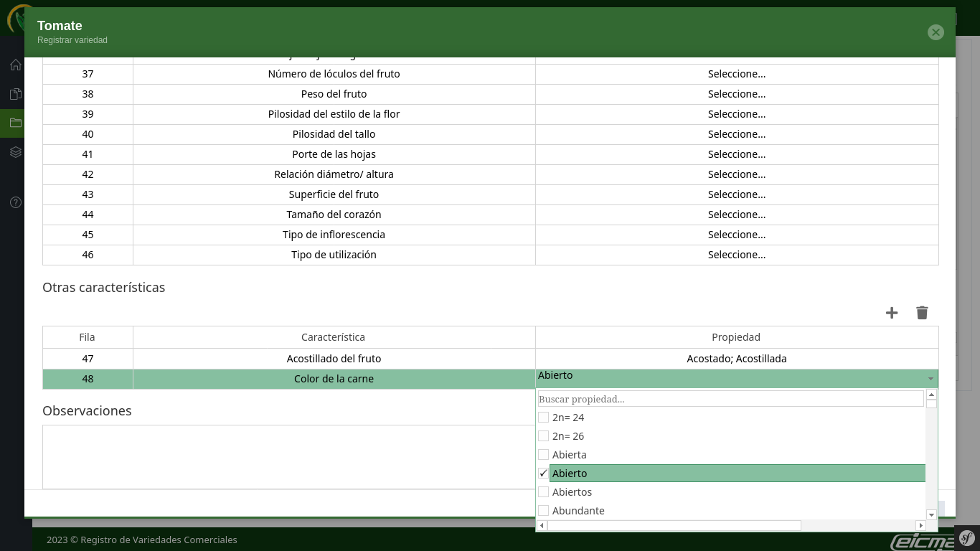
Task: Open 'Seleccione...' dropdown for Tipo de utilización
Action: click(736, 255)
